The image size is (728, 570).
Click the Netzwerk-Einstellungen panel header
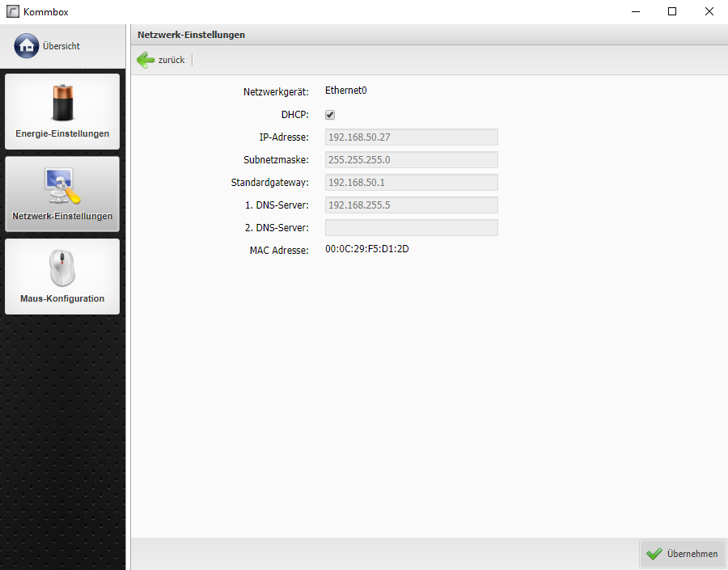click(192, 35)
